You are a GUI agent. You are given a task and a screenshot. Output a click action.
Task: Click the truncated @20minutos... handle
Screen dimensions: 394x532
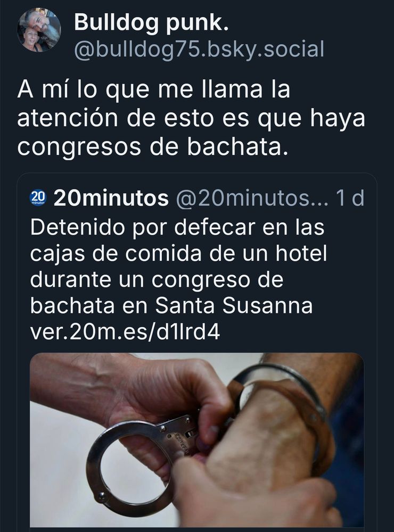tap(252, 198)
